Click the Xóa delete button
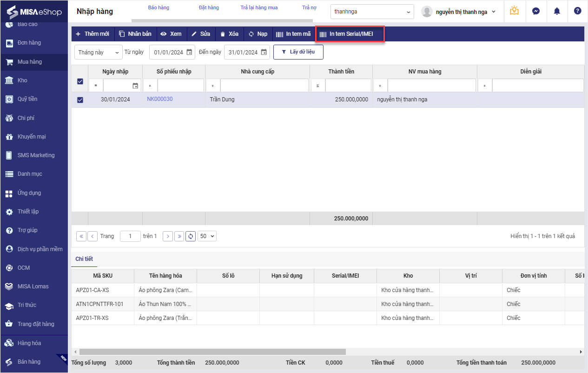Screen dimensions: 588x373 coord(229,34)
